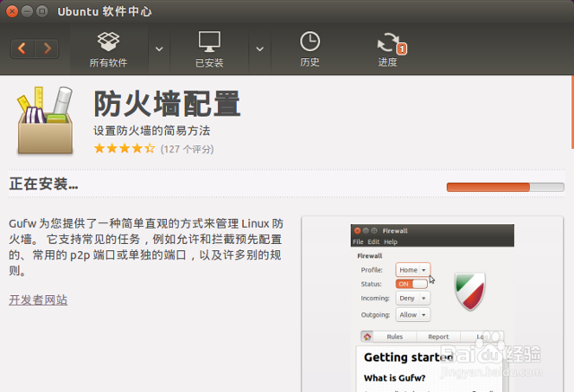
Task: Show the 已安装 (Installed) software
Action: [x=209, y=49]
